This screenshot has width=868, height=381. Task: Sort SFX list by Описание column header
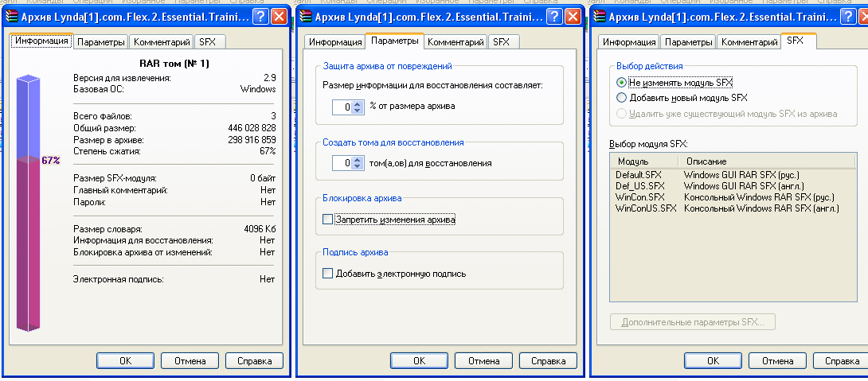767,161
